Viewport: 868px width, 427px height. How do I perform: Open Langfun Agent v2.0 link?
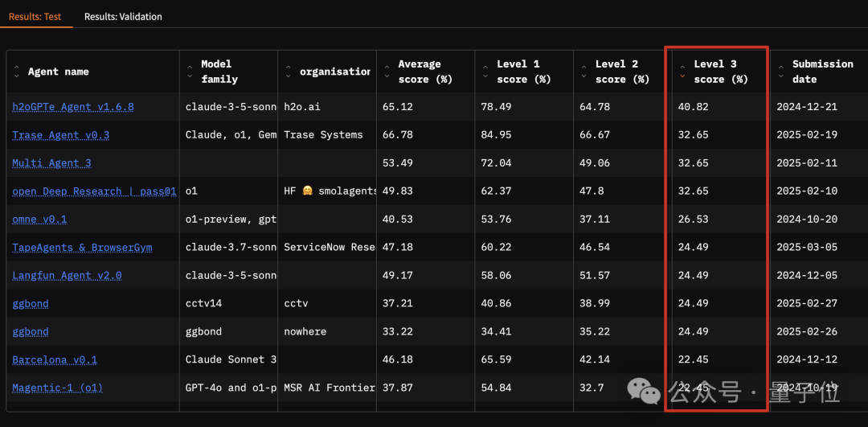pos(67,276)
